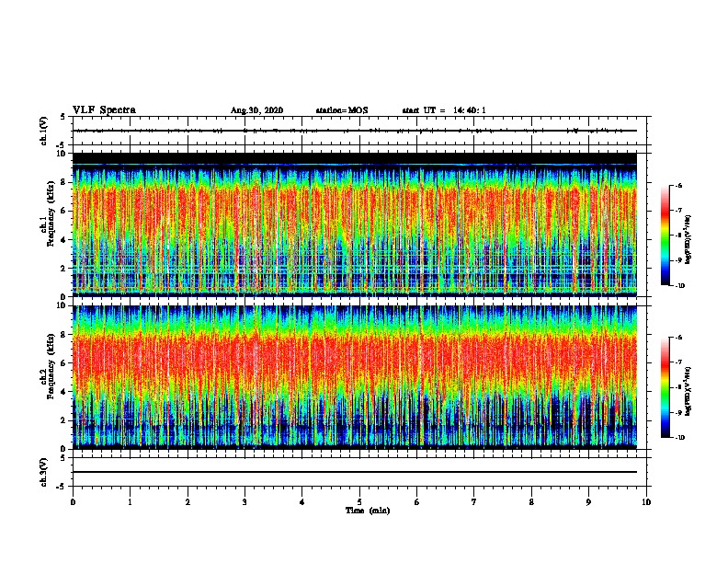This screenshot has width=728, height=563.
Task: Click the "-6" tick on ch.1 color bar
Action: pos(678,185)
